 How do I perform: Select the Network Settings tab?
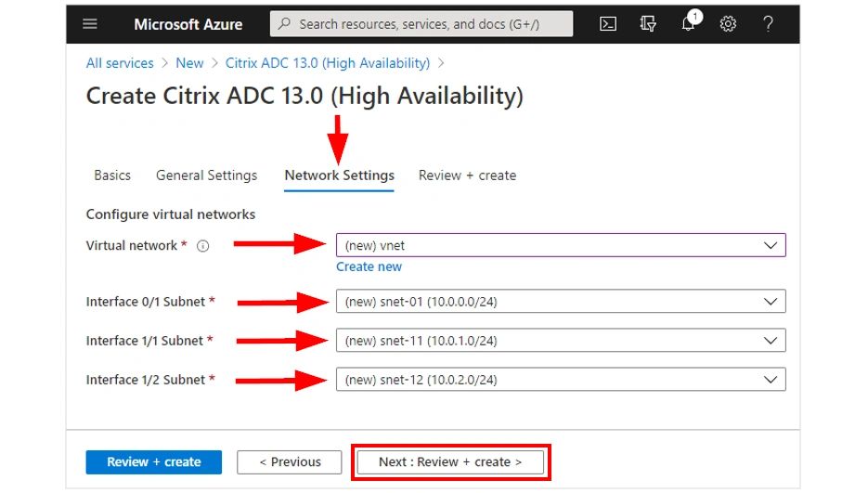point(340,175)
